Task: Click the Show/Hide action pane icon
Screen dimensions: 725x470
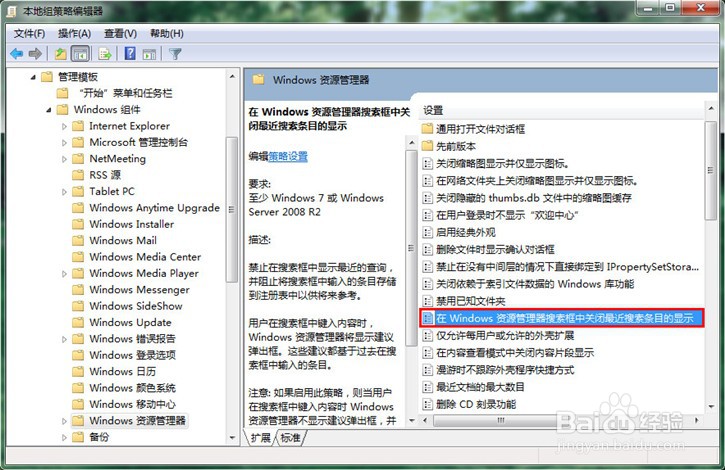Action: [x=149, y=54]
